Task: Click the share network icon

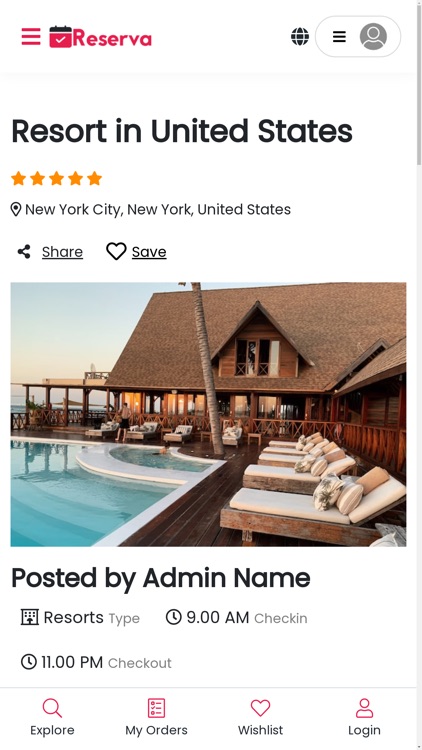Action: tap(24, 252)
